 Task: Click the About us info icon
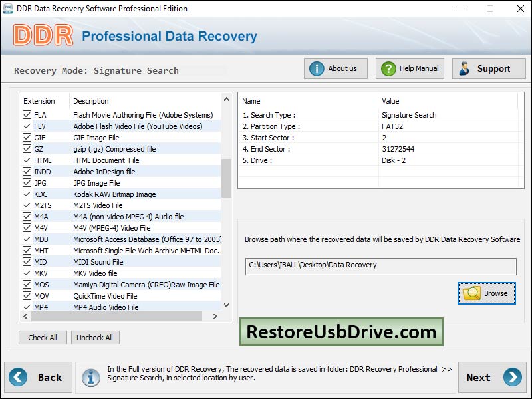coord(317,69)
